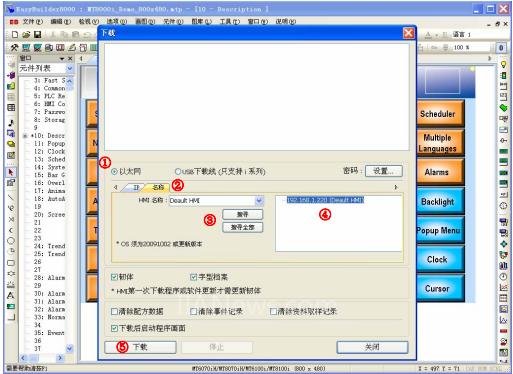Select the ellipse drawing tool in left toolbar
The height and width of the screenshot is (374, 513).
click(11, 241)
